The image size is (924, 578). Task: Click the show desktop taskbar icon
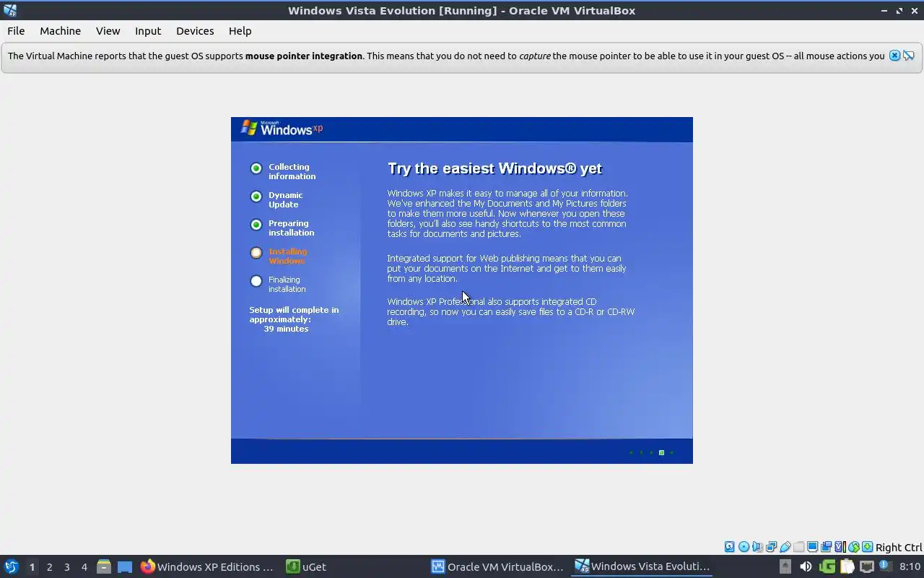tap(125, 566)
